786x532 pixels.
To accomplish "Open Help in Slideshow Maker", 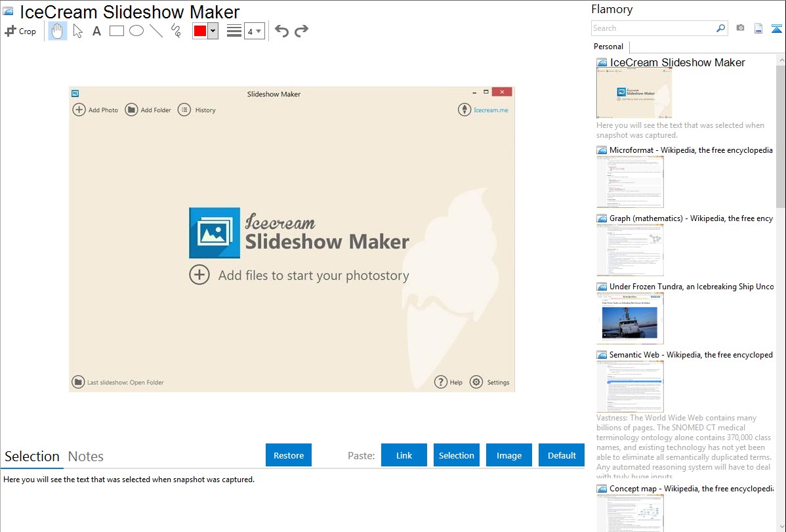I will tap(449, 382).
